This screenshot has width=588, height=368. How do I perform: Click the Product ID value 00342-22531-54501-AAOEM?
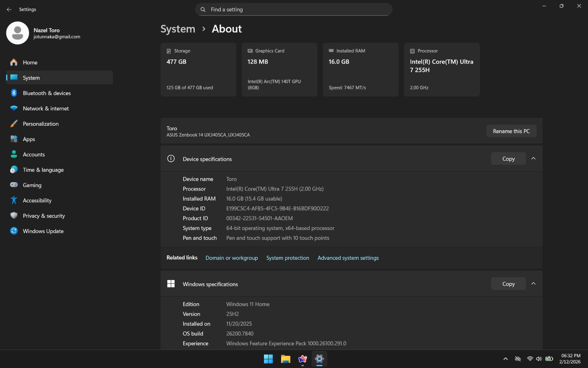click(x=259, y=218)
